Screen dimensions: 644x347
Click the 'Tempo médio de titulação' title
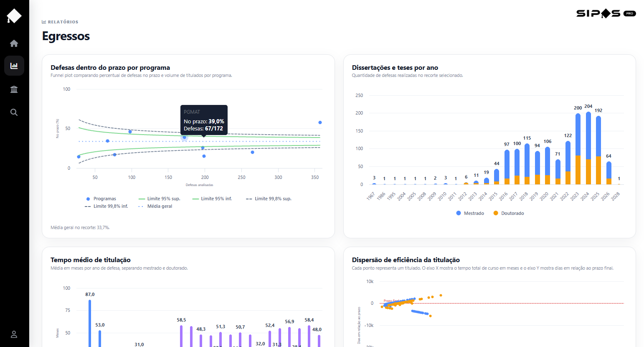coord(91,260)
